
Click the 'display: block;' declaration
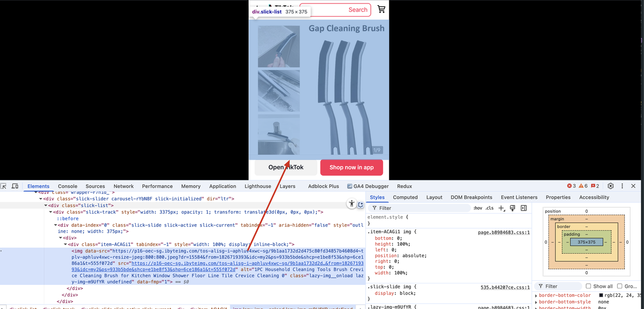[x=396, y=294]
